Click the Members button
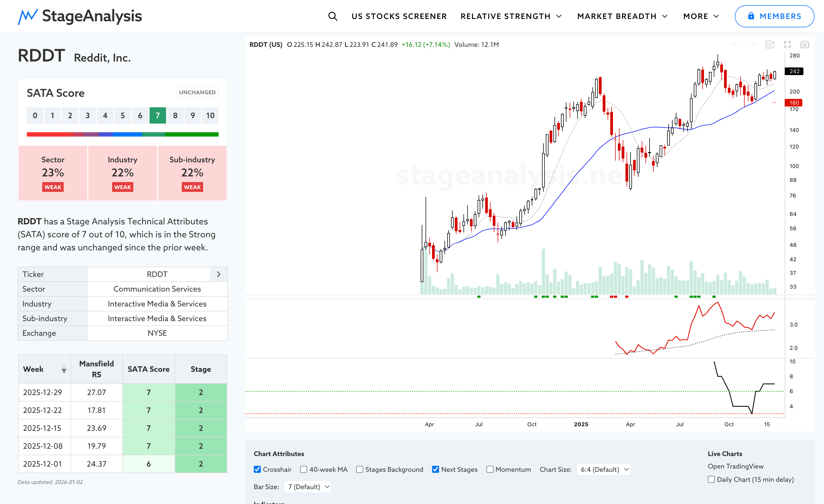 point(774,16)
